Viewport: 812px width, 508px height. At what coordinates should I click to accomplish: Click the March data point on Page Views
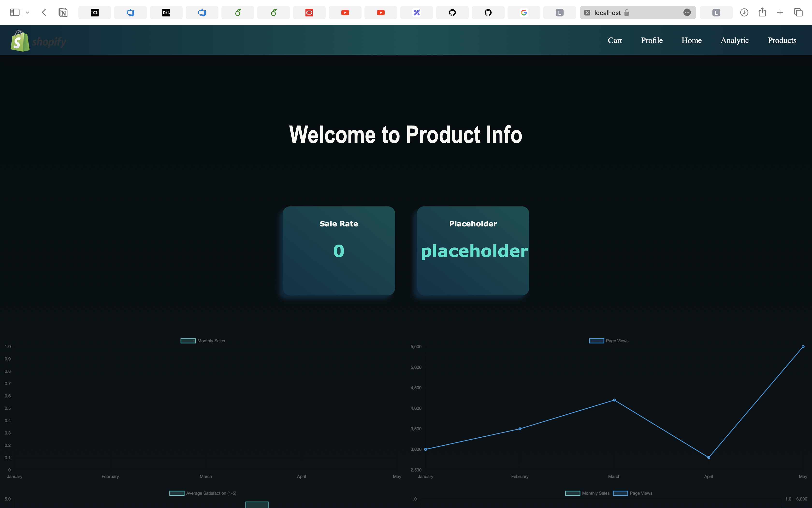pos(614,400)
